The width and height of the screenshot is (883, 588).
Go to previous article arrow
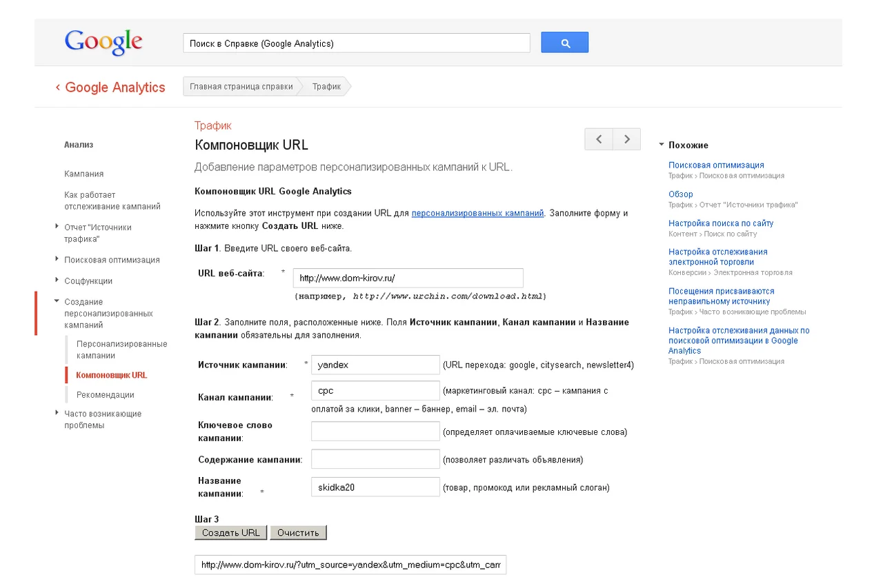[x=599, y=139]
